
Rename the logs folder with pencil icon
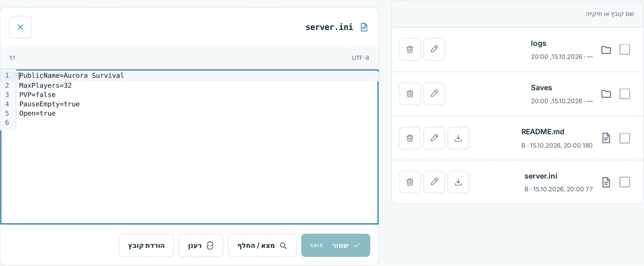click(x=434, y=49)
